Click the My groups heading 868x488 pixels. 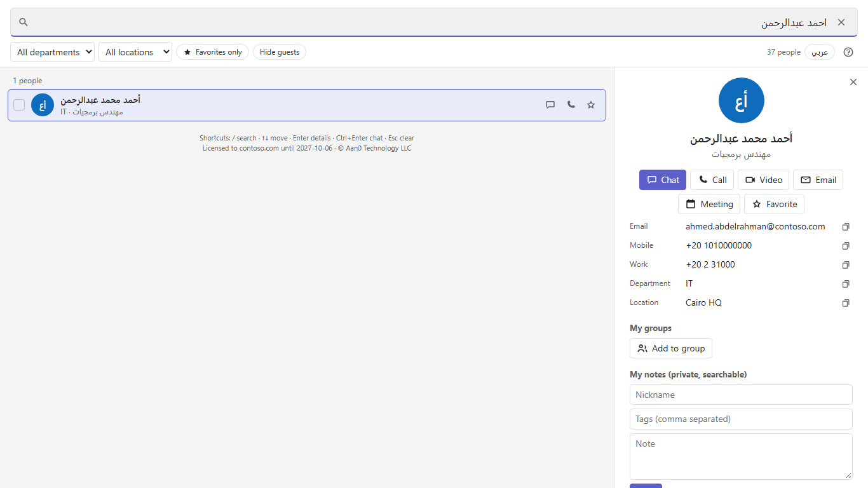[x=651, y=328]
